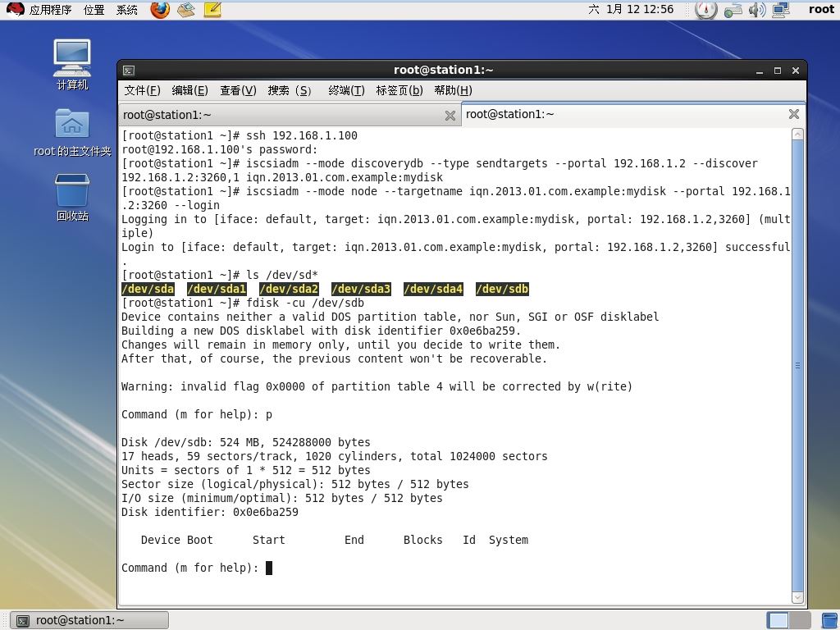Click the trash icon in the bottom panel
The width and height of the screenshot is (840, 630).
coord(829,620)
